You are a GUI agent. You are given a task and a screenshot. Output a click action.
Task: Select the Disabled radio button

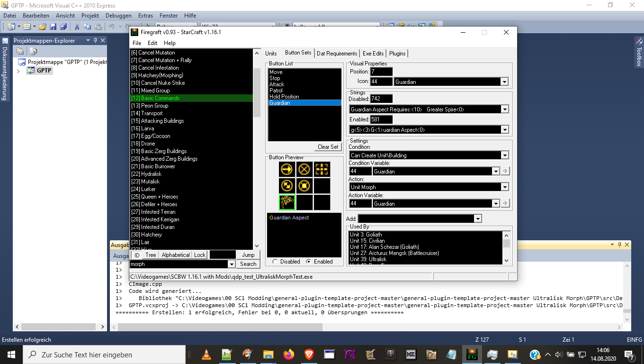[x=275, y=262]
